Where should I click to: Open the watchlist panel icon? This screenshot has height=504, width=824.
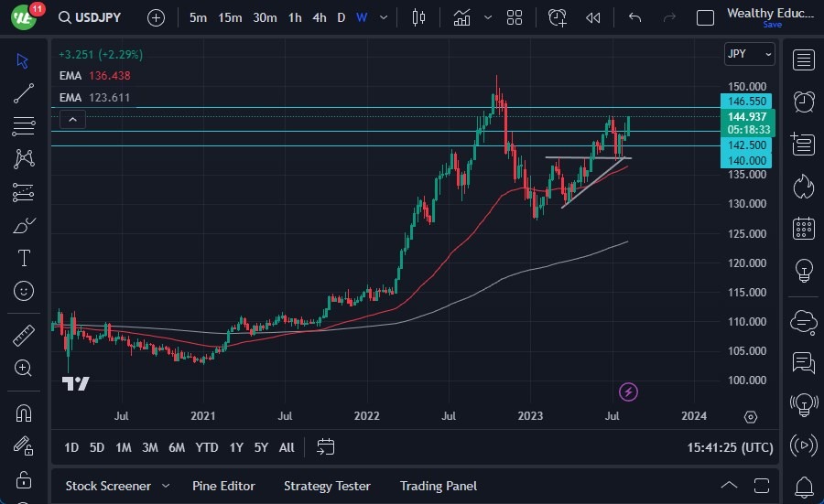coord(804,60)
